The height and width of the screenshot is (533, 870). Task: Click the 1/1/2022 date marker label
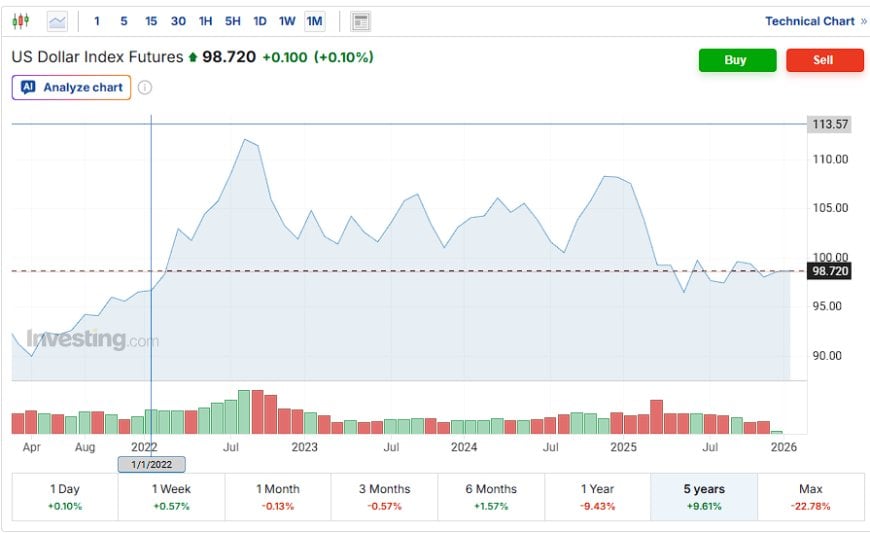click(151, 465)
